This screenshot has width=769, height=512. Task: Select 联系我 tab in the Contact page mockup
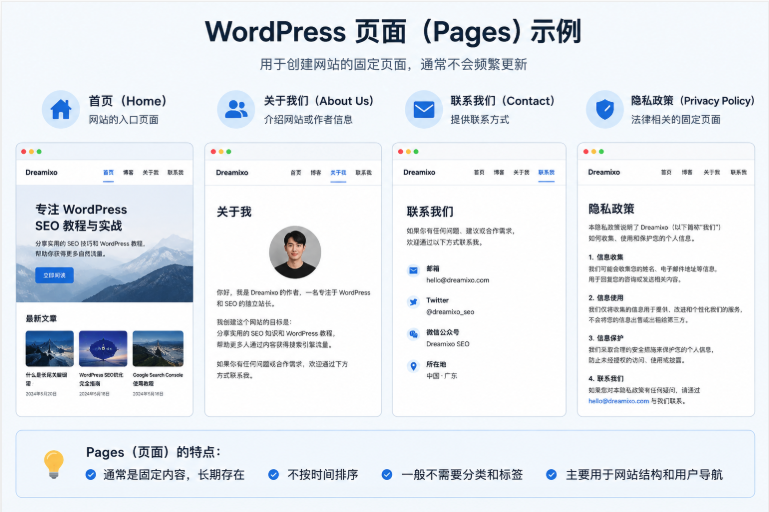[x=546, y=172]
